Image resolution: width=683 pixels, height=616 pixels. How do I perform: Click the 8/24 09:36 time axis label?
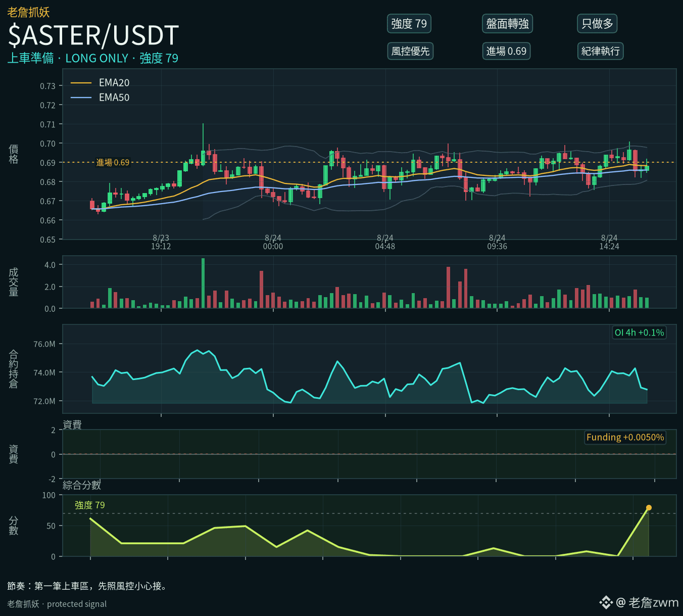[497, 242]
